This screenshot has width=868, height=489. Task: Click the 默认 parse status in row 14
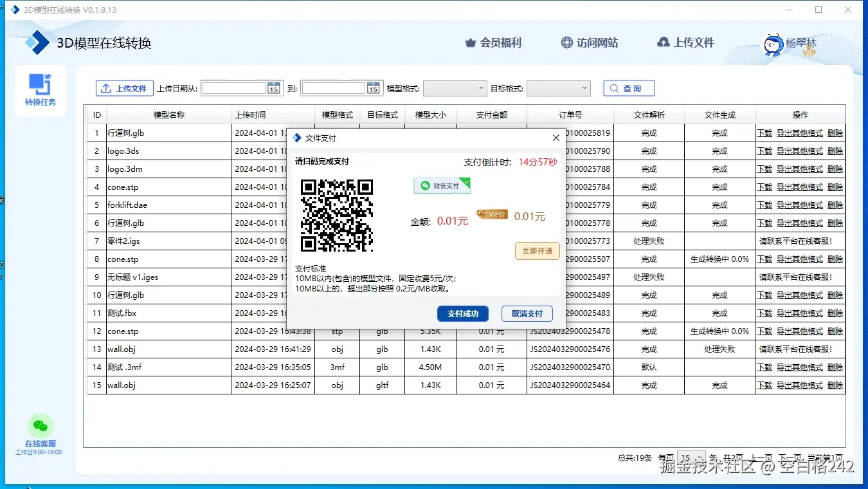(649, 367)
